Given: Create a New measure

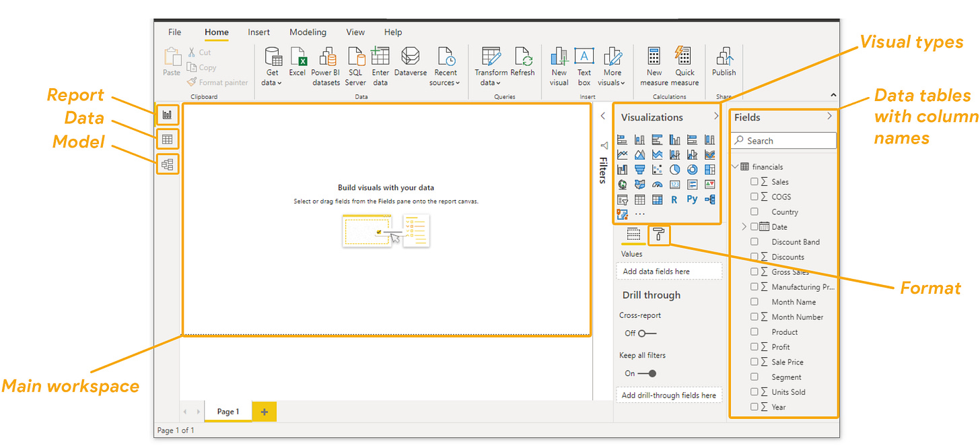Looking at the screenshot, I should (x=654, y=67).
